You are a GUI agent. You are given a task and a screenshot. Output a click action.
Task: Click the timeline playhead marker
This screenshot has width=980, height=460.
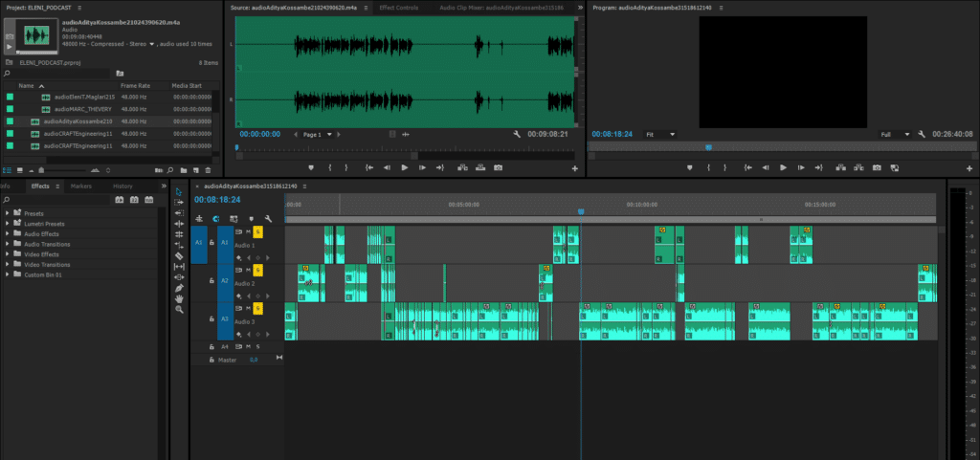(x=580, y=211)
